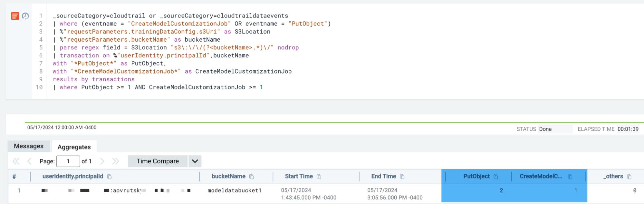The image size is (644, 204).
Task: Click the parse regex line 5 in editor
Action: (176, 47)
